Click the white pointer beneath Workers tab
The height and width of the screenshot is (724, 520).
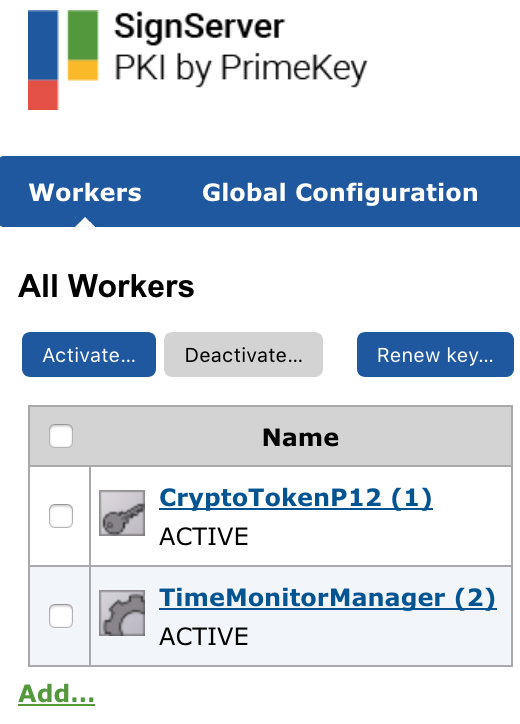85,222
